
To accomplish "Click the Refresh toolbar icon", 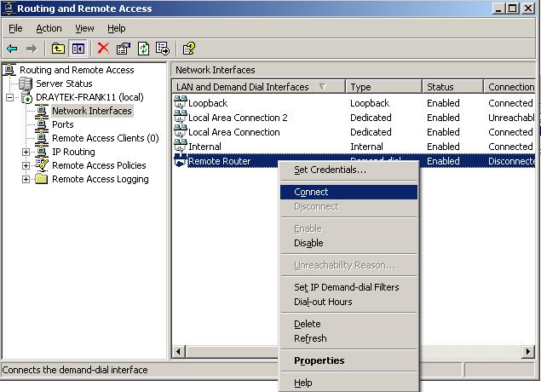I will tap(143, 49).
